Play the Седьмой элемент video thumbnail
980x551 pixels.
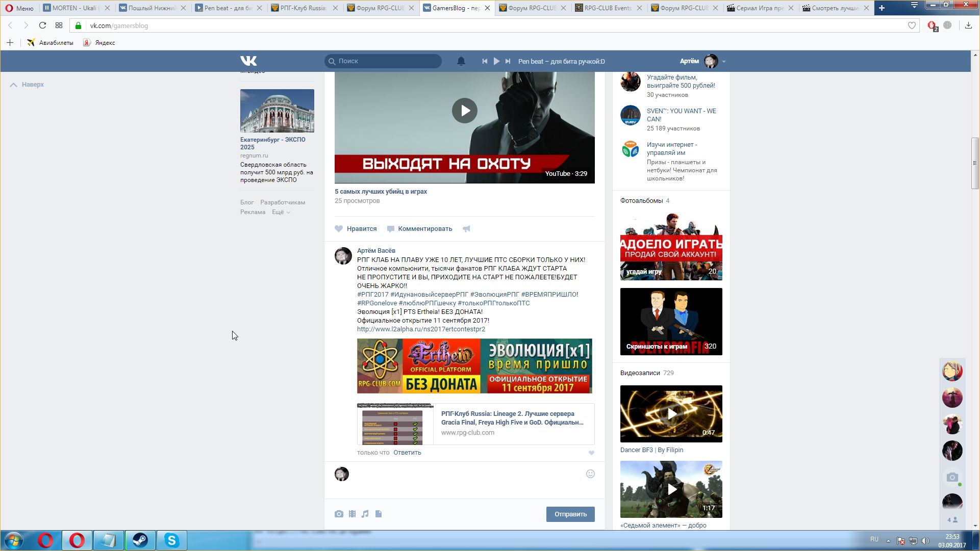click(671, 489)
